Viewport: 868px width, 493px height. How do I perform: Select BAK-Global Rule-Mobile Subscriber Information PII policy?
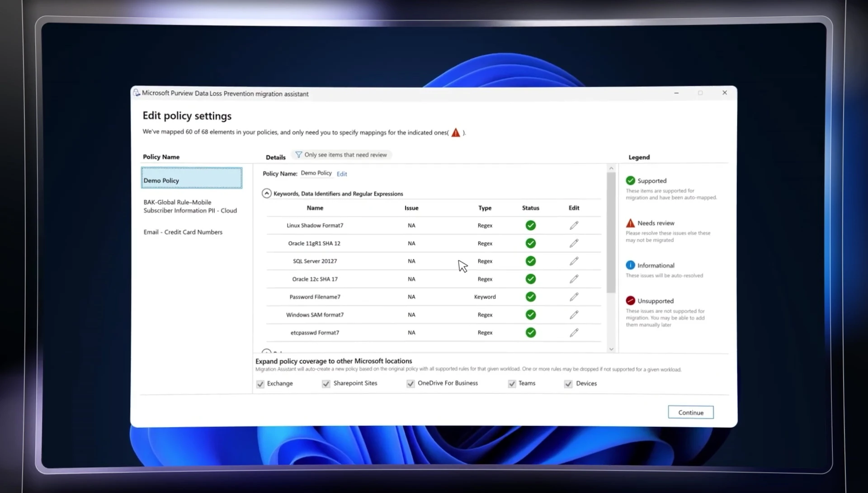pyautogui.click(x=190, y=206)
